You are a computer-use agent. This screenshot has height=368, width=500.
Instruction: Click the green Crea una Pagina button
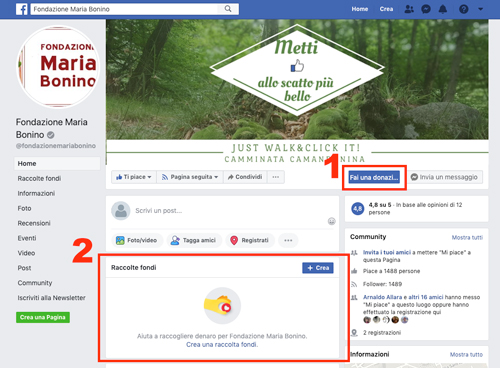(x=43, y=317)
